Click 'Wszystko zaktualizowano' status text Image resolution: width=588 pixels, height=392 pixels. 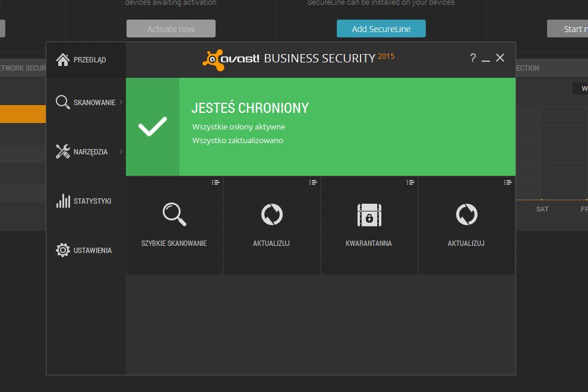(238, 140)
